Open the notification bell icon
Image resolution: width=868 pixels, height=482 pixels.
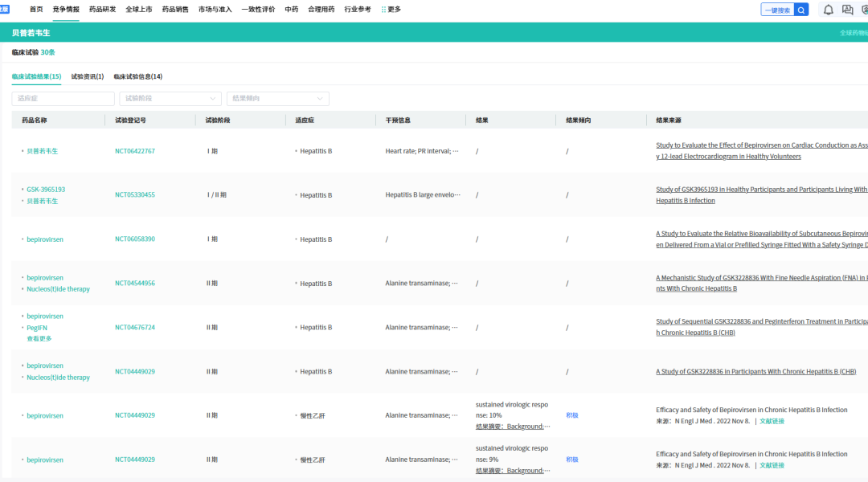tap(828, 10)
